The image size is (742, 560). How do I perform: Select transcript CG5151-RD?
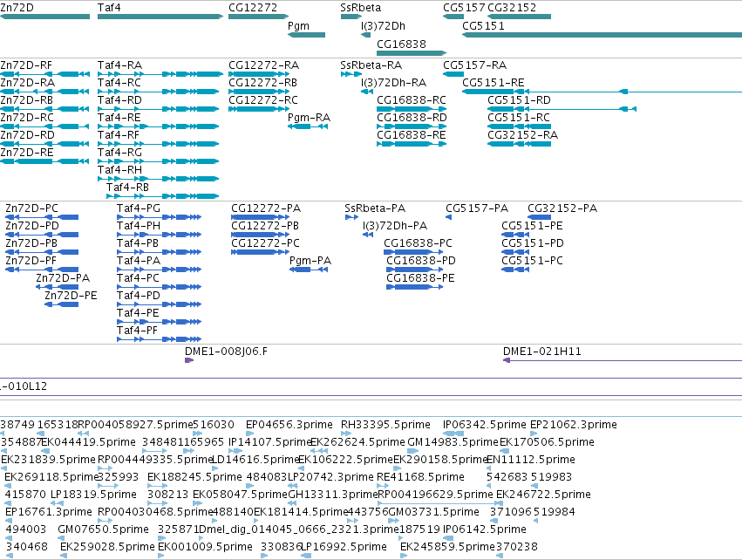point(519,100)
